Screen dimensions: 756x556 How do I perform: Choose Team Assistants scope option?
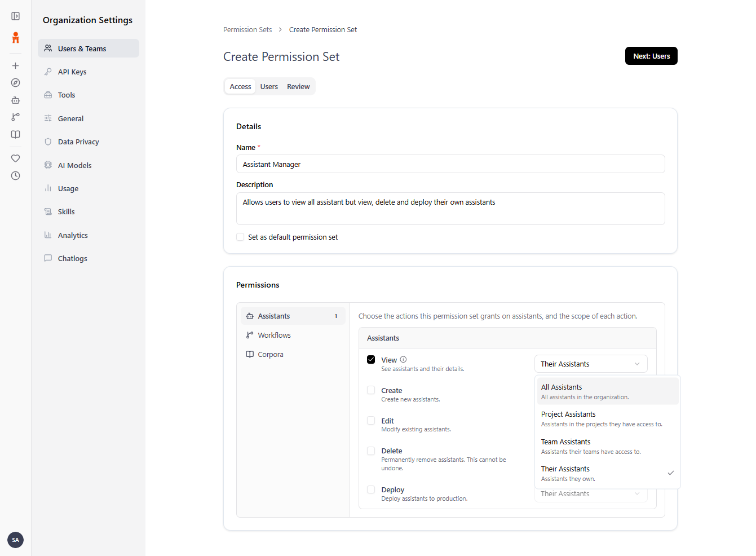(x=608, y=446)
